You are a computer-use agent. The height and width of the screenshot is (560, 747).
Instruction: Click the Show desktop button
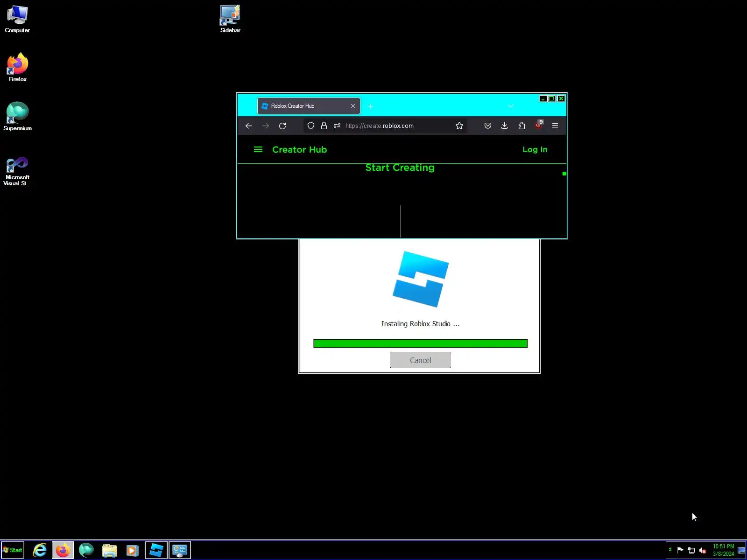point(741,550)
